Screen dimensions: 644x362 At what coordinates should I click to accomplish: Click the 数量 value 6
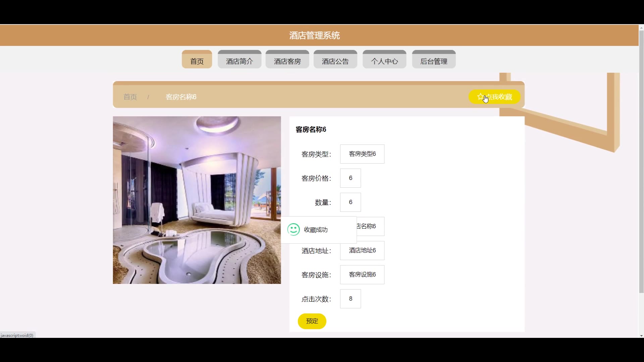coord(351,202)
